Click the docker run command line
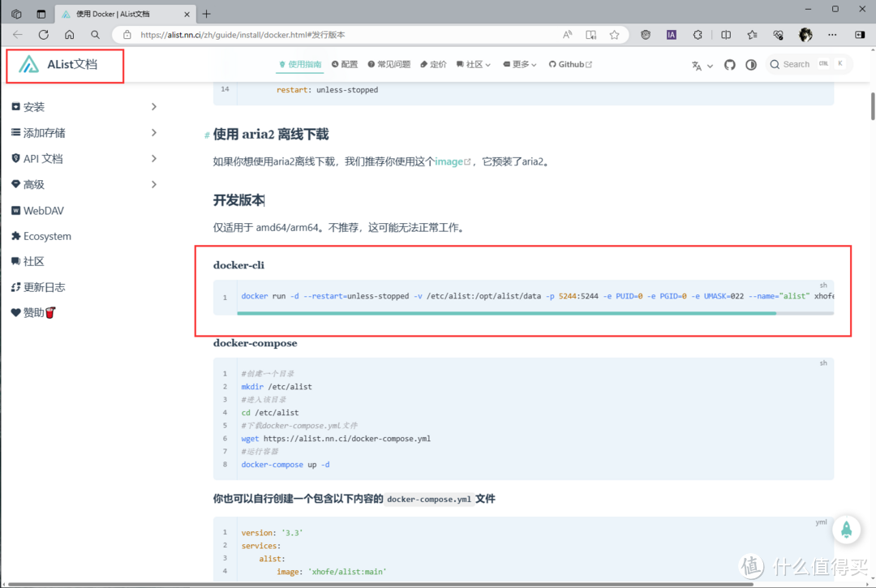This screenshot has height=588, width=876. [x=537, y=296]
